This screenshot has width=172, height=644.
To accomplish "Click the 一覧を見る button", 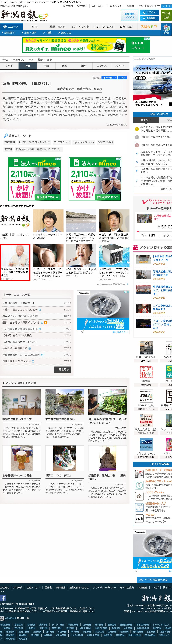I will point(63,369).
